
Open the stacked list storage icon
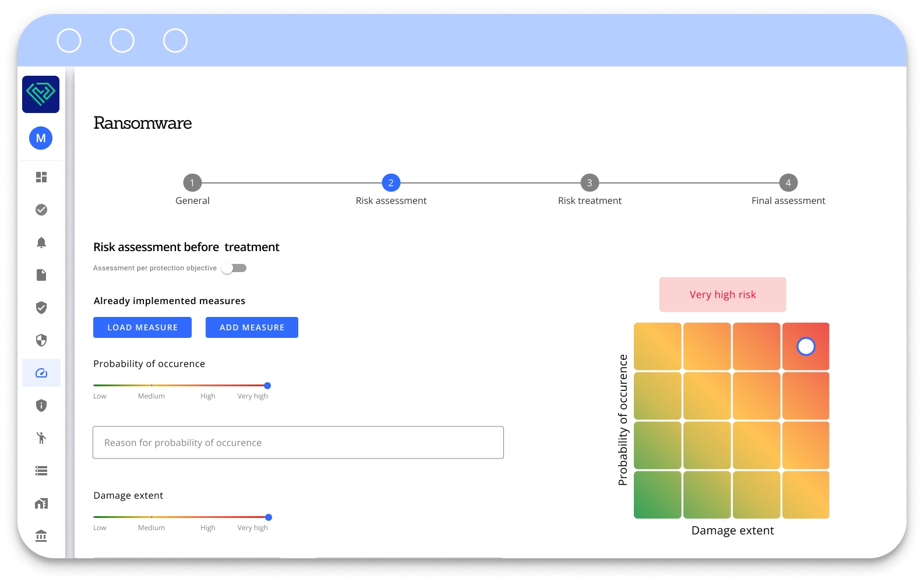point(41,471)
